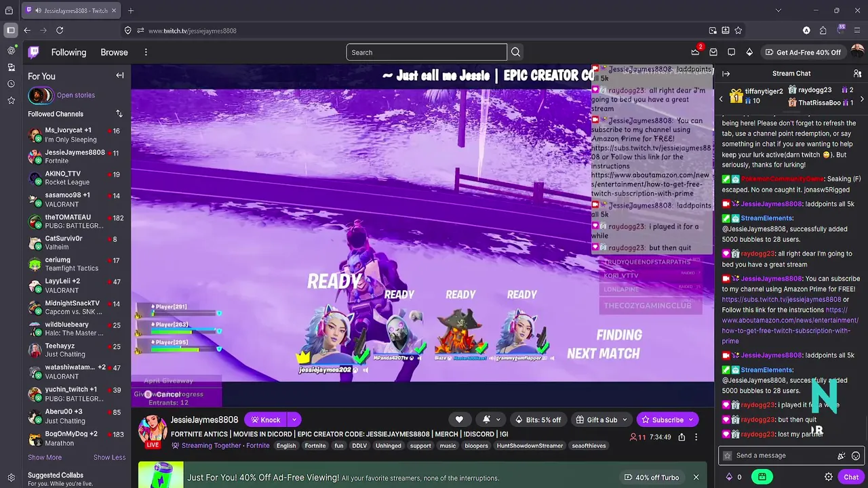Open the user profile avatar menu
The width and height of the screenshot is (868, 488).
tap(857, 52)
